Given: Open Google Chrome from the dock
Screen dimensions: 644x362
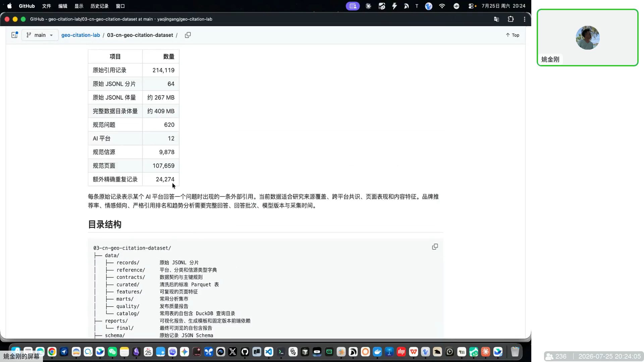Looking at the screenshot, I should pos(52,352).
